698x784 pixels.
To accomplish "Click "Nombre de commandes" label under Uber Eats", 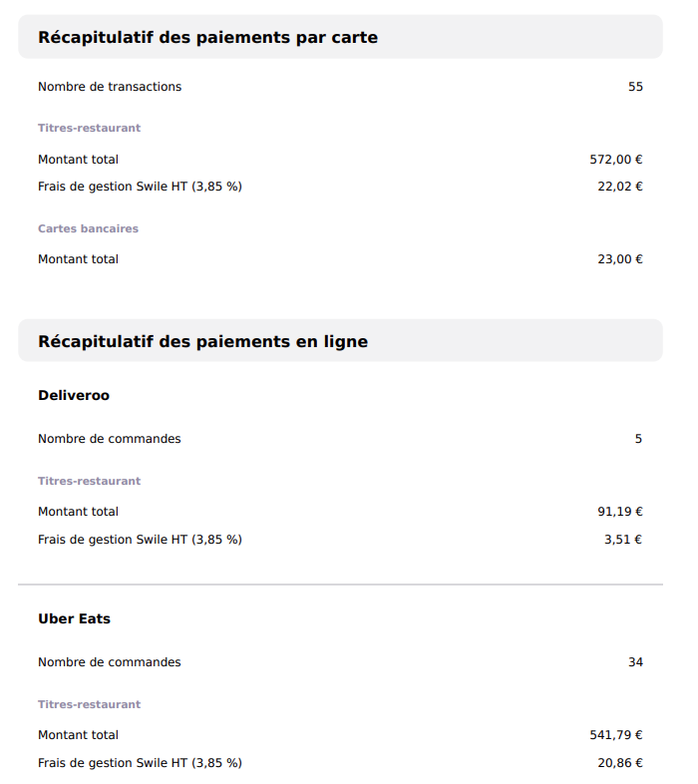I will click(110, 662).
